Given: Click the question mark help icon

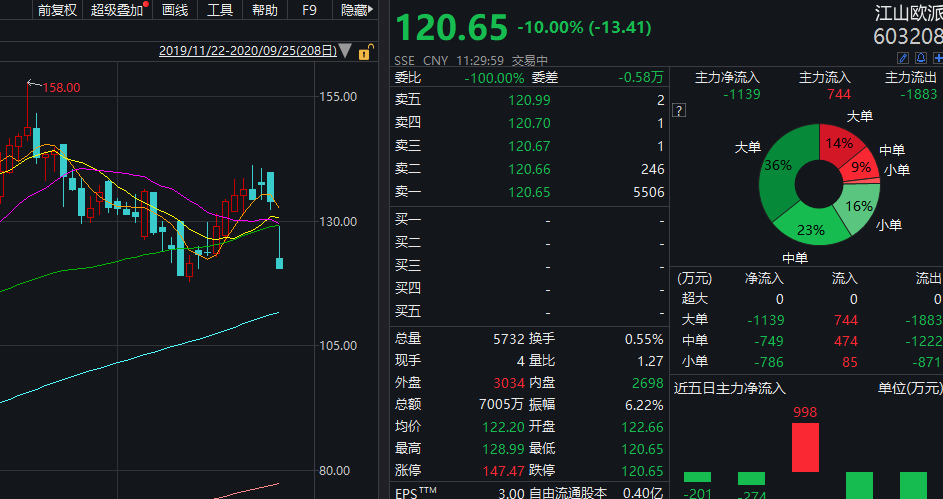Looking at the screenshot, I should 679,110.
